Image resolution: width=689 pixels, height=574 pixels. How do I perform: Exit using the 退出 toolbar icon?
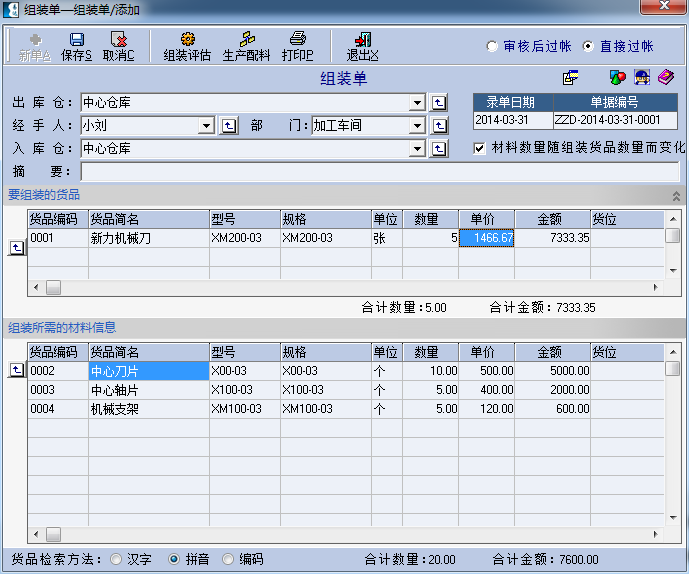pos(362,46)
